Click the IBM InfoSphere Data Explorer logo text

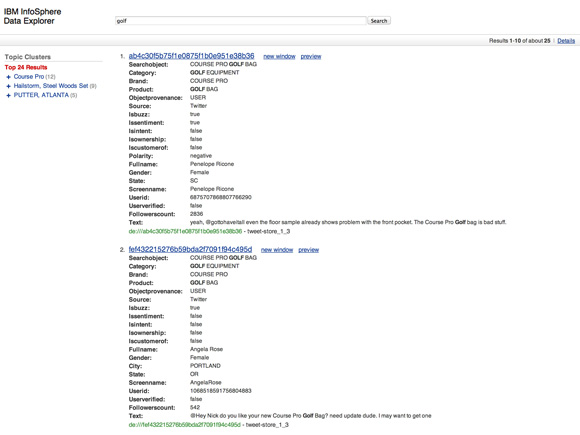coord(32,16)
